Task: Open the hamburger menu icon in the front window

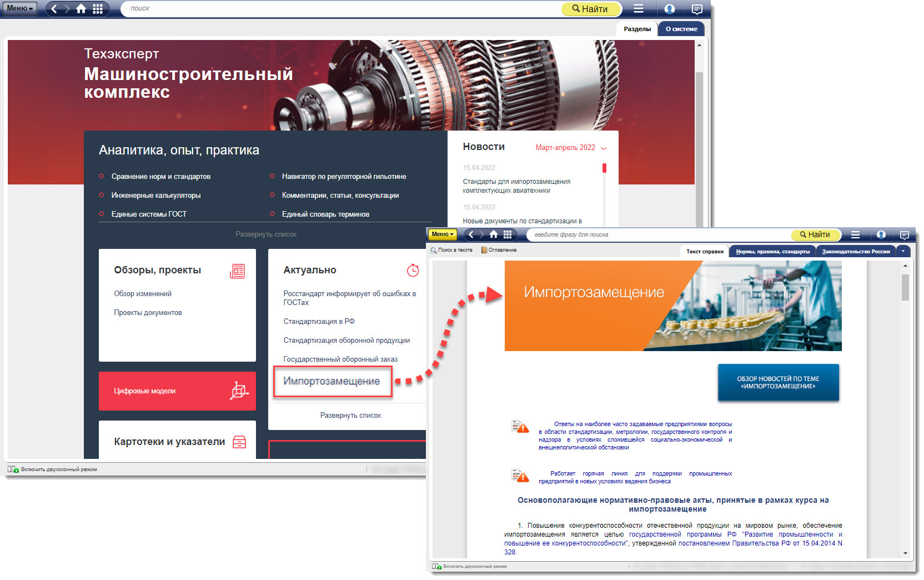Action: coord(856,235)
